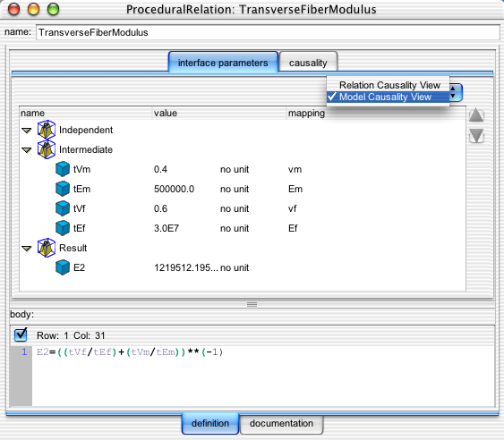Click the tEm value 500000.0
This screenshot has width=504, height=440.
tap(174, 189)
